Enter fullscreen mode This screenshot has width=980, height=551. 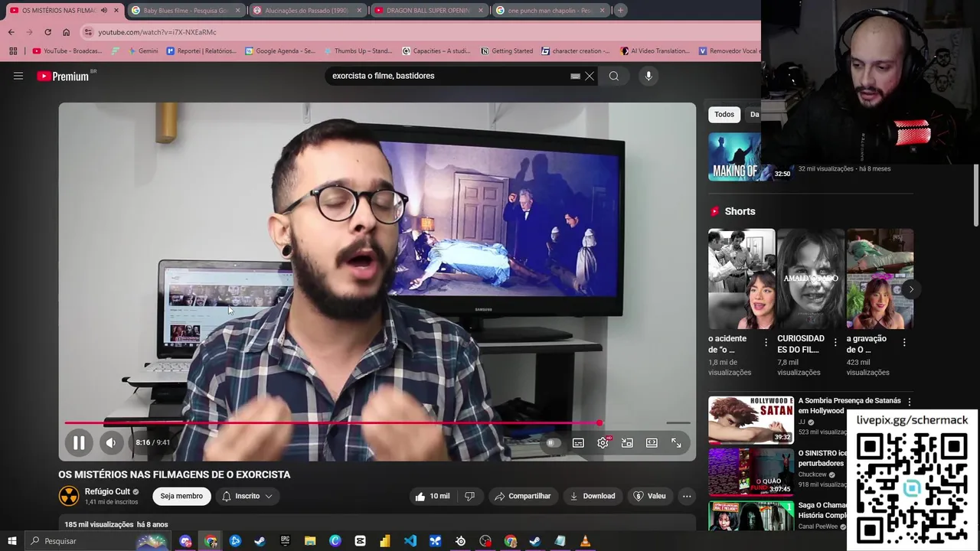click(x=676, y=442)
